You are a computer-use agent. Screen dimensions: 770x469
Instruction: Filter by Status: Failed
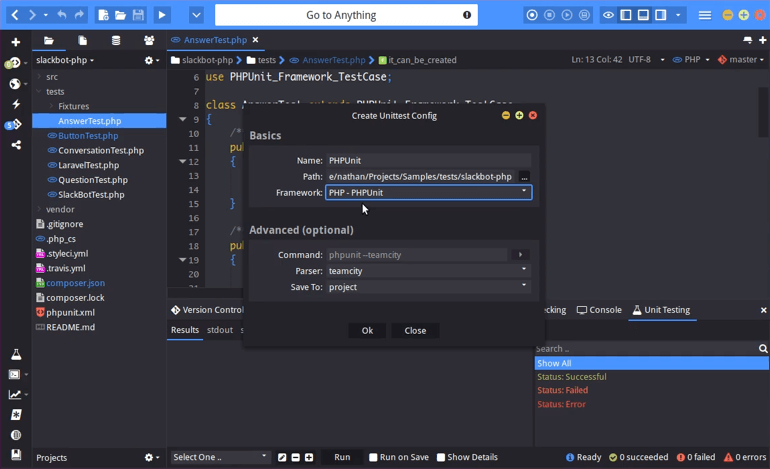[x=562, y=390]
